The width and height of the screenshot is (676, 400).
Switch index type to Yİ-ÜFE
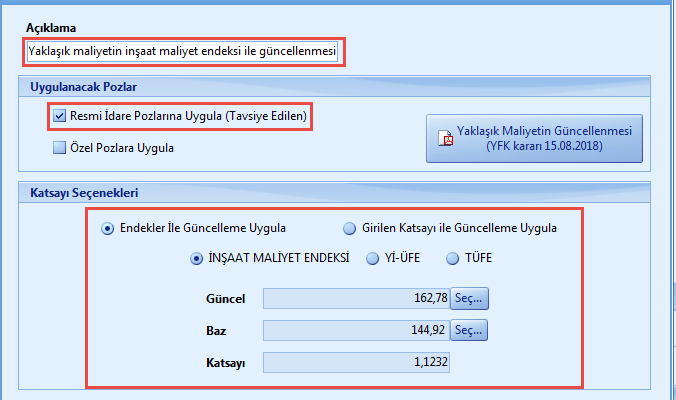373,258
